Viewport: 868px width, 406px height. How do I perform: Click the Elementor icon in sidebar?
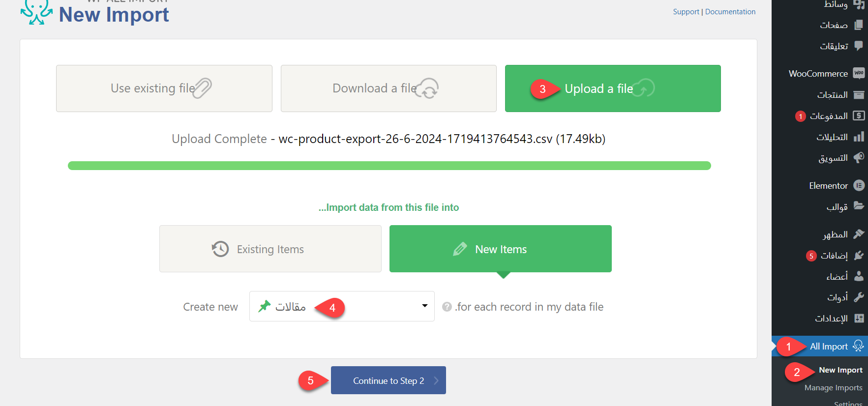(859, 185)
